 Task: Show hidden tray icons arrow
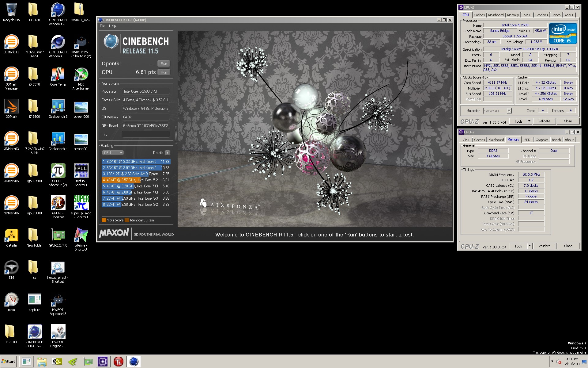tap(552, 361)
